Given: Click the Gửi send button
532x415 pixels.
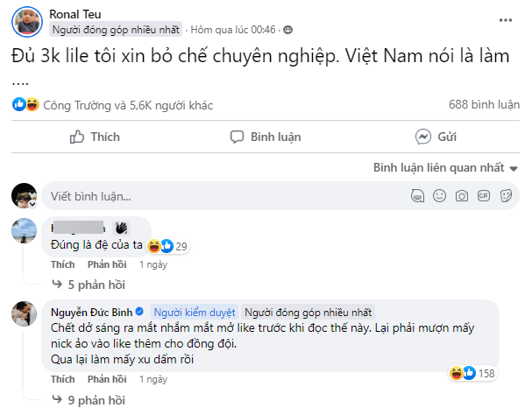Looking at the screenshot, I should (x=436, y=137).
